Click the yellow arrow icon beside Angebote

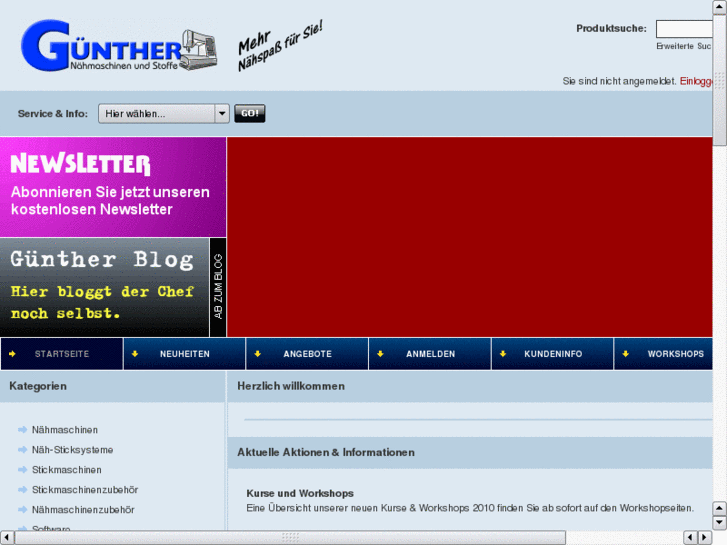point(258,354)
